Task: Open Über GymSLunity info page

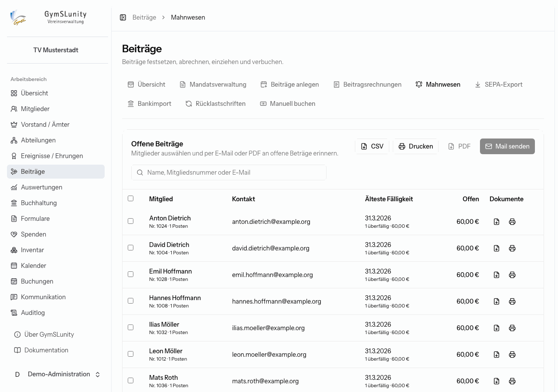Action: pyautogui.click(x=56, y=335)
